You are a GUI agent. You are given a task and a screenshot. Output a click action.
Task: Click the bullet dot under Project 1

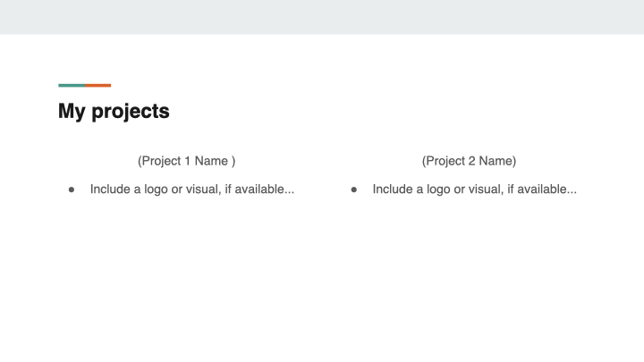point(71,189)
